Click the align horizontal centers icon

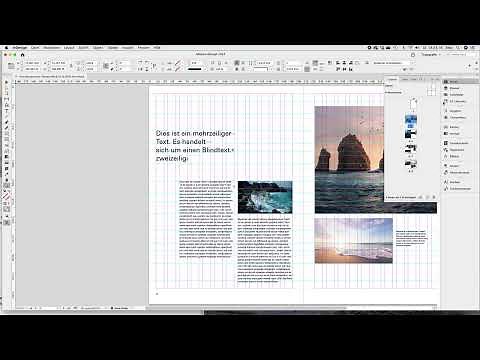click(x=344, y=63)
